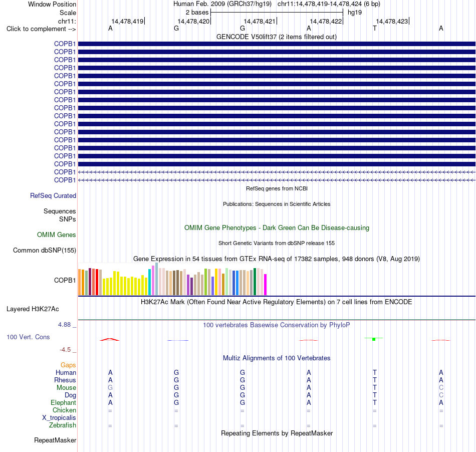The image size is (476, 452).
Task: Open the H3K27Ac Mark ENCODE track title
Action: (x=277, y=302)
